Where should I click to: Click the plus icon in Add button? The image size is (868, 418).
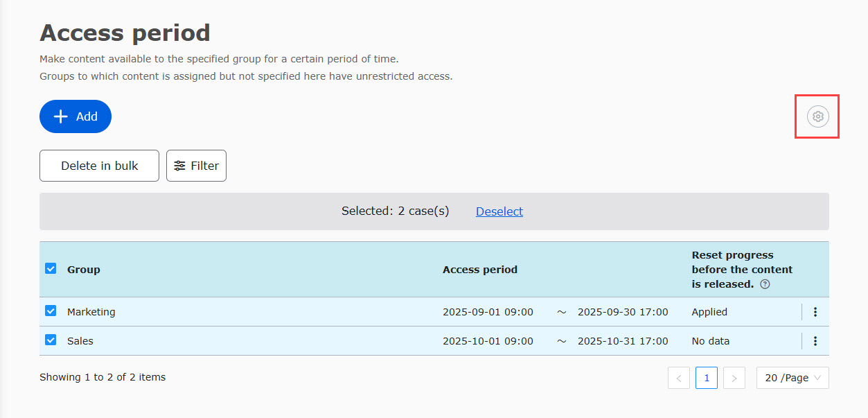coord(61,116)
